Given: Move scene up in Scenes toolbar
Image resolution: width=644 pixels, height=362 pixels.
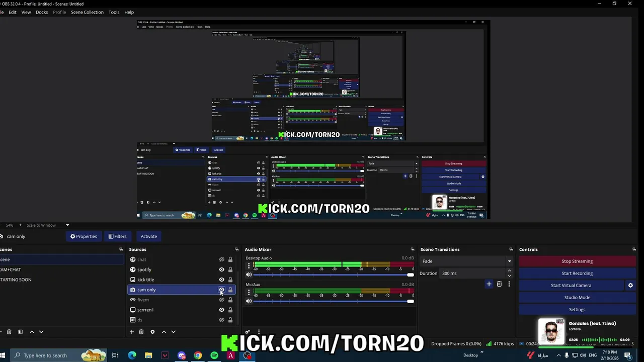Looking at the screenshot, I should [x=32, y=332].
